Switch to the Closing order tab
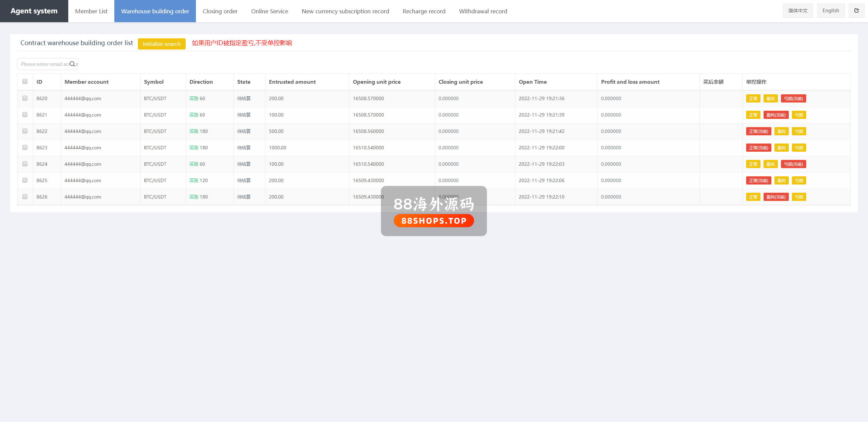The image size is (868, 422). [220, 11]
